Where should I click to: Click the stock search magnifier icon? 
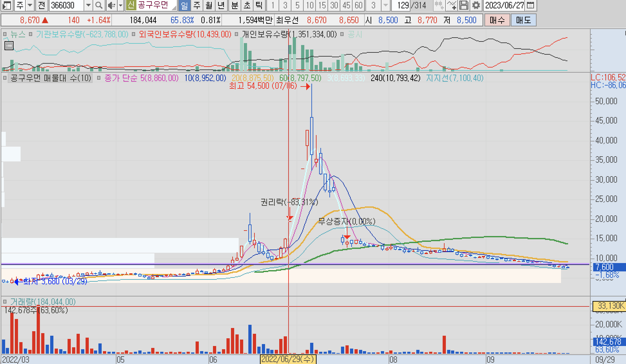click(99, 5)
